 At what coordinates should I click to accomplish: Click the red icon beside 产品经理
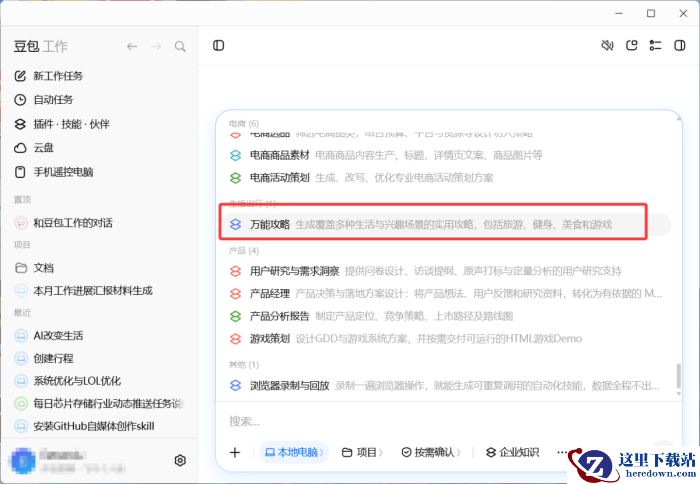235,294
